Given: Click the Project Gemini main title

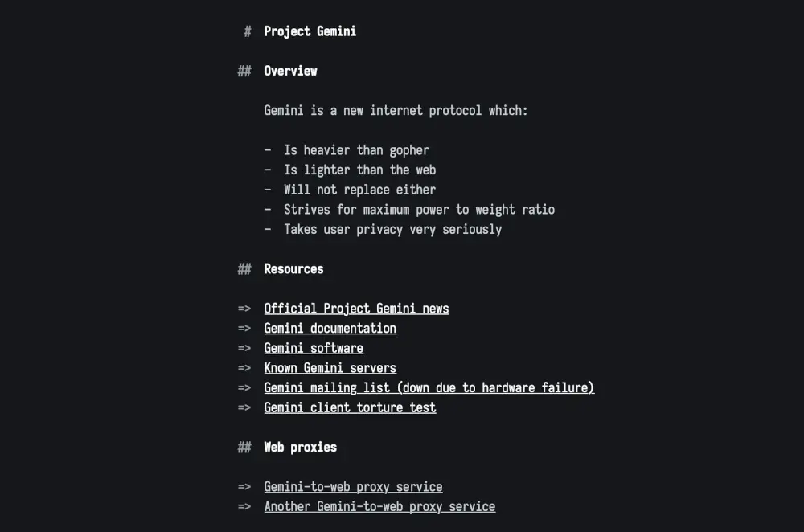Looking at the screenshot, I should coord(310,31).
